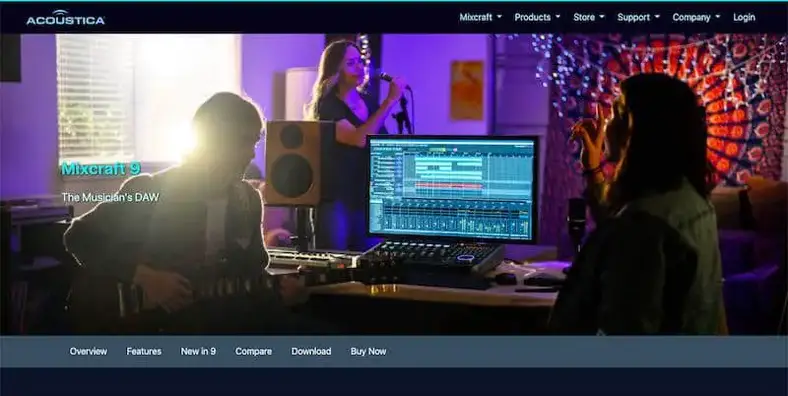Go to the Download tab

click(311, 351)
